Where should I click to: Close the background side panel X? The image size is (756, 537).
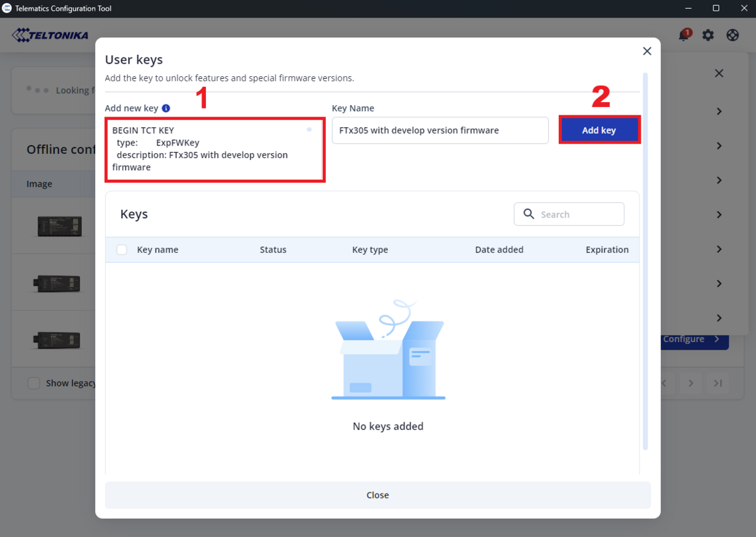coord(719,73)
